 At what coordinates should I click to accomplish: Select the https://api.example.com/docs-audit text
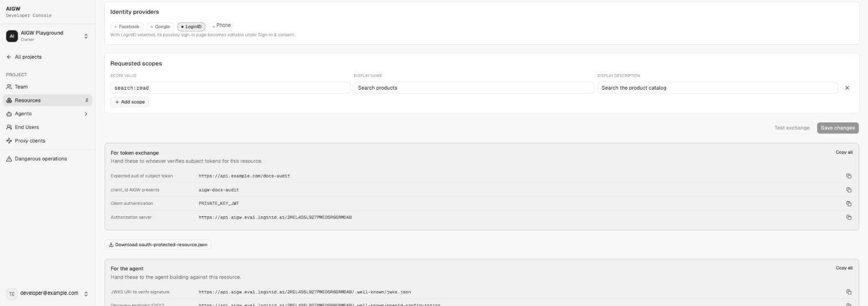pyautogui.click(x=244, y=176)
